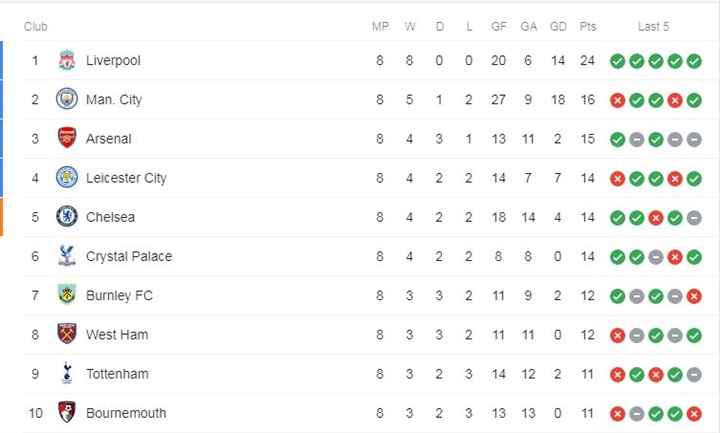Click the Man. City club crest

coord(67,99)
